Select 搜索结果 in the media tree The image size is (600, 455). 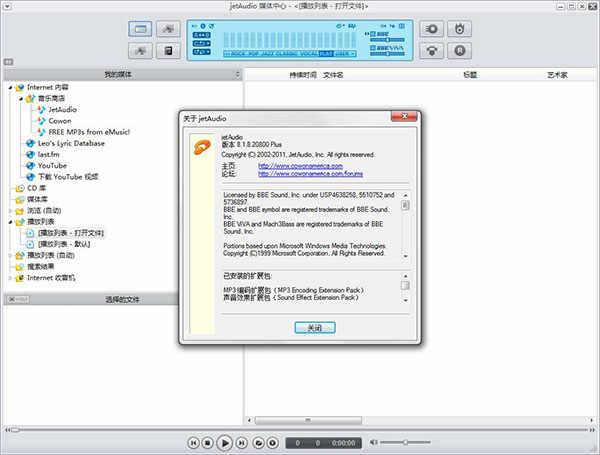click(40, 267)
